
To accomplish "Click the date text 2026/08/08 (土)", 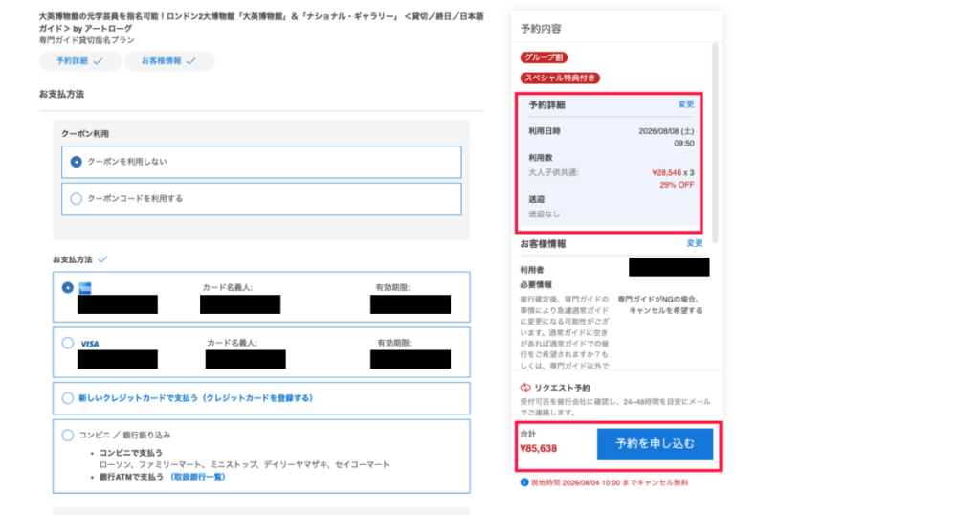I will tap(666, 131).
